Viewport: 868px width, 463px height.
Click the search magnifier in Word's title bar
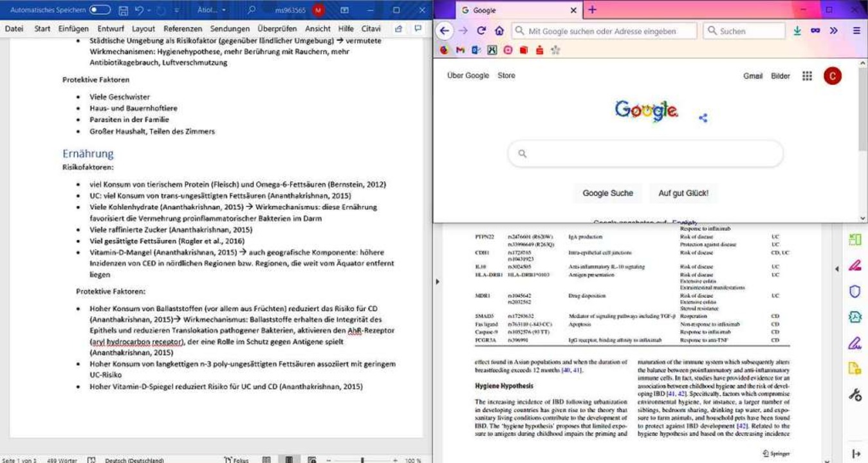click(252, 10)
